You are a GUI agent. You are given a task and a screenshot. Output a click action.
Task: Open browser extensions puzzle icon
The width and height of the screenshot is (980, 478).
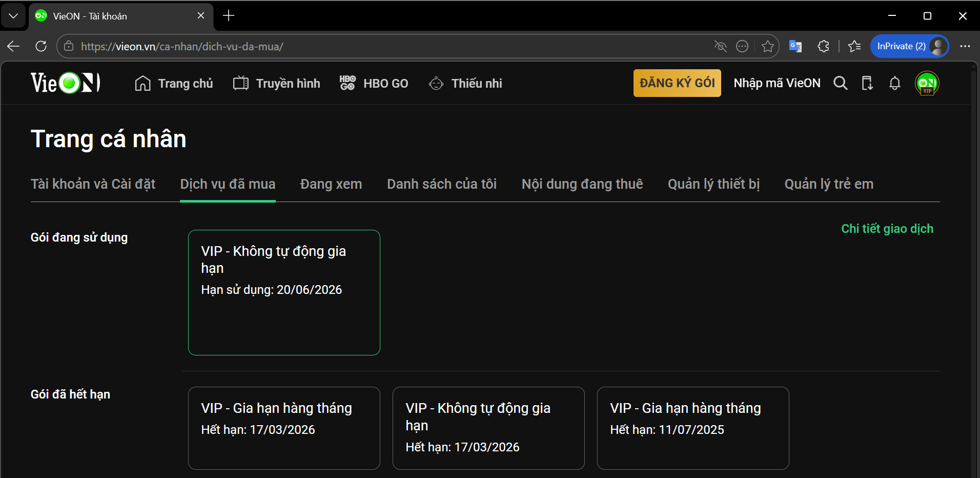click(823, 46)
